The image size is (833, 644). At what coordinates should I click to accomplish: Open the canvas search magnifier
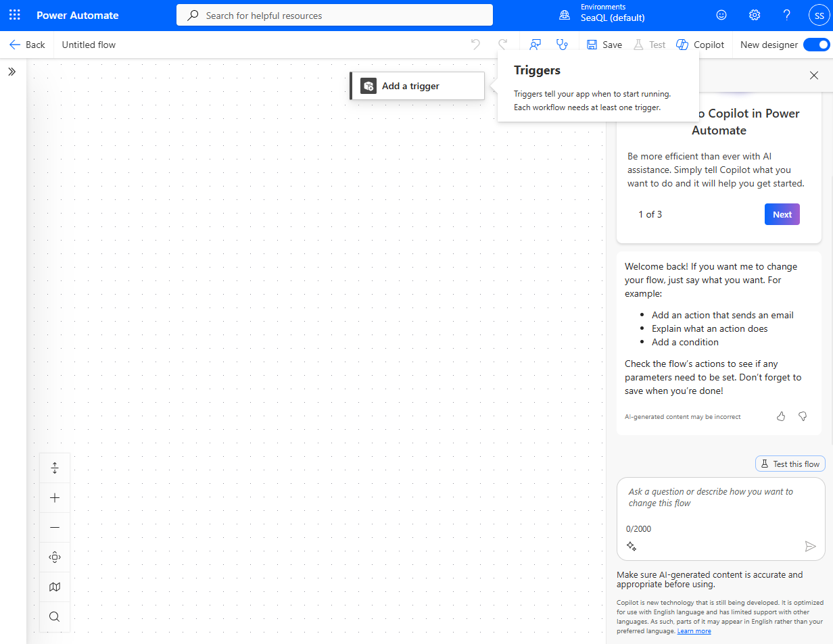point(55,617)
